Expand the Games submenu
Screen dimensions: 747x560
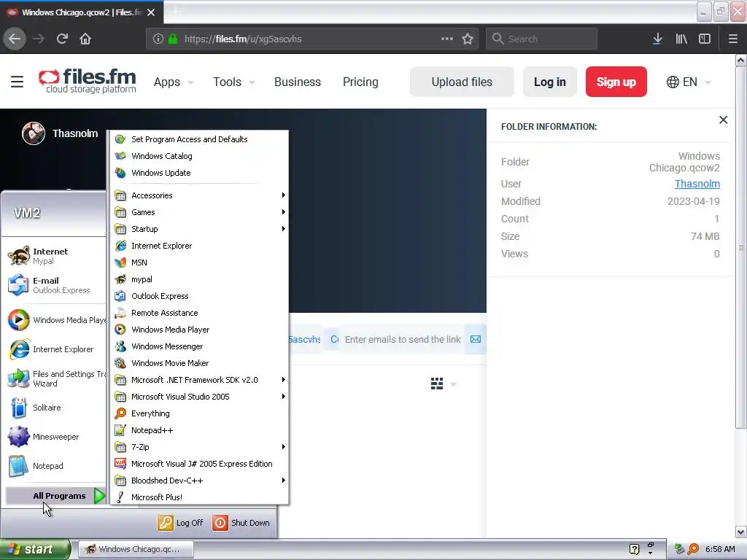[x=200, y=212]
